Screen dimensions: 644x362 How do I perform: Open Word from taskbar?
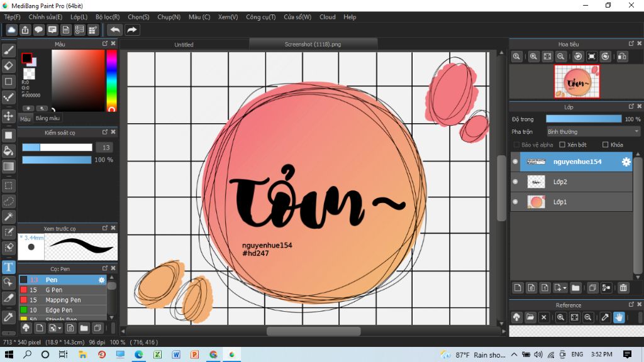click(x=176, y=354)
